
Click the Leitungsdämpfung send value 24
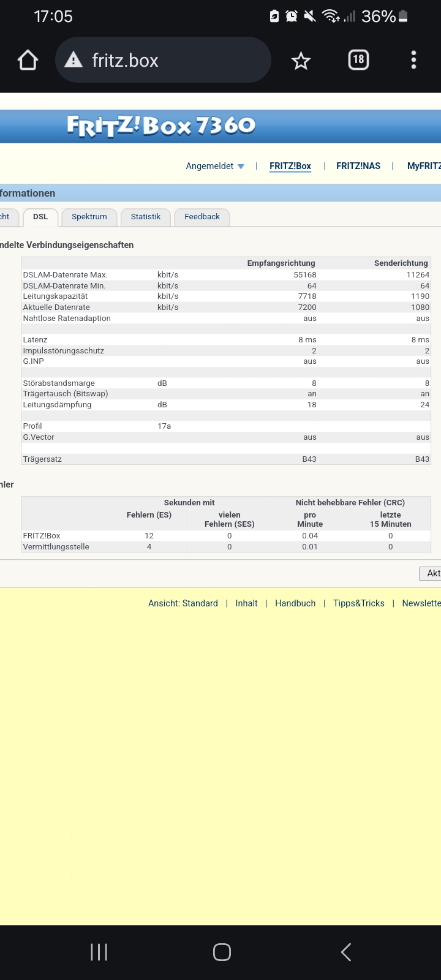425,405
